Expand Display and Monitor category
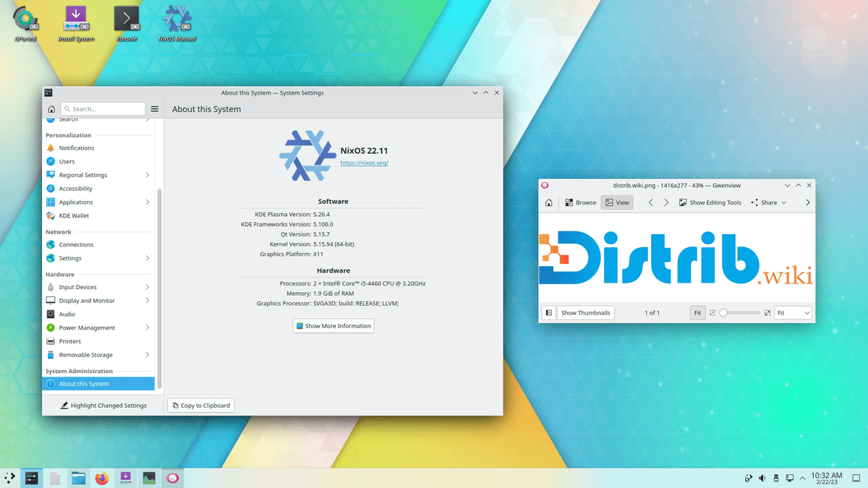Screen dimensions: 868x488 pos(148,301)
